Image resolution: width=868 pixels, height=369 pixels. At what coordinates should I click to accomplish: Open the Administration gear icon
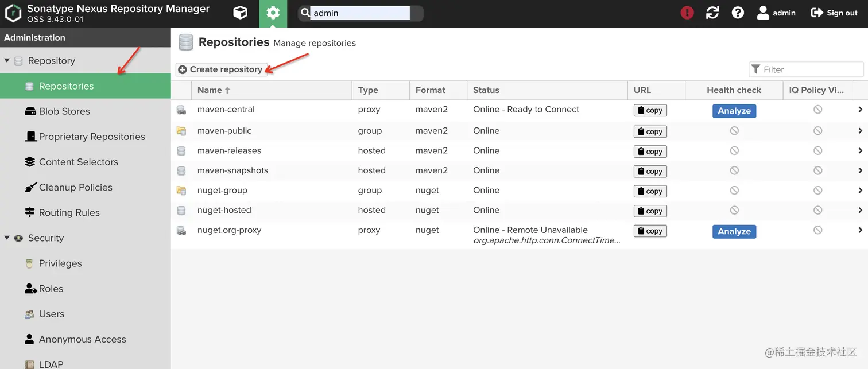[x=273, y=13]
